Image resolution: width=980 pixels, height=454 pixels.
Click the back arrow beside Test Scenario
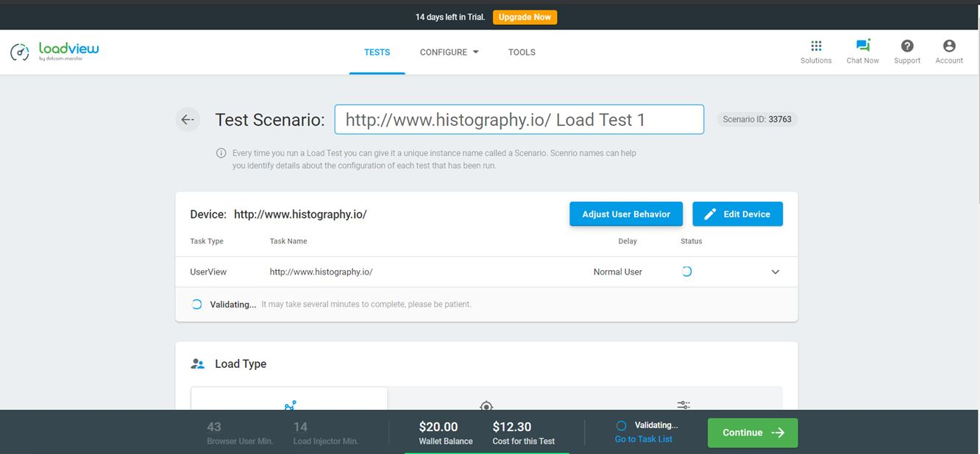tap(188, 119)
